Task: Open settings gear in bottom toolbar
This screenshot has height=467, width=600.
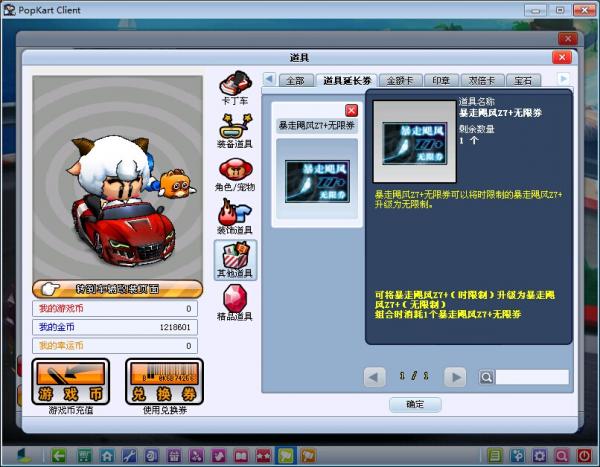Action: tap(540, 456)
